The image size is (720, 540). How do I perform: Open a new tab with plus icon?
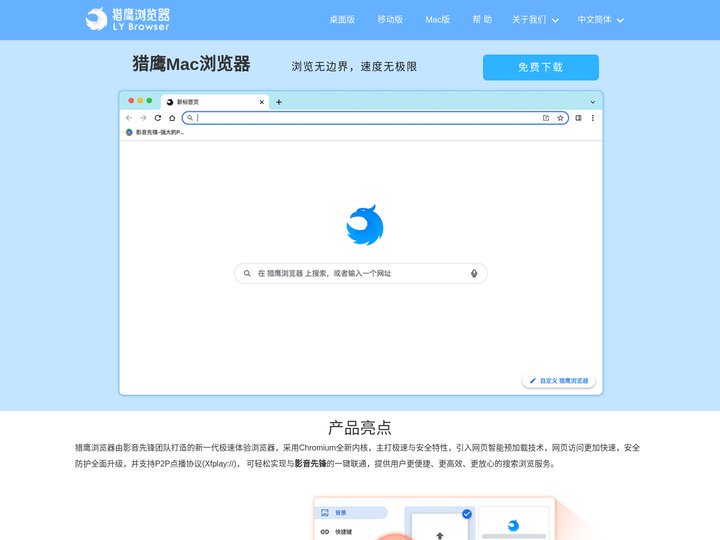278,102
